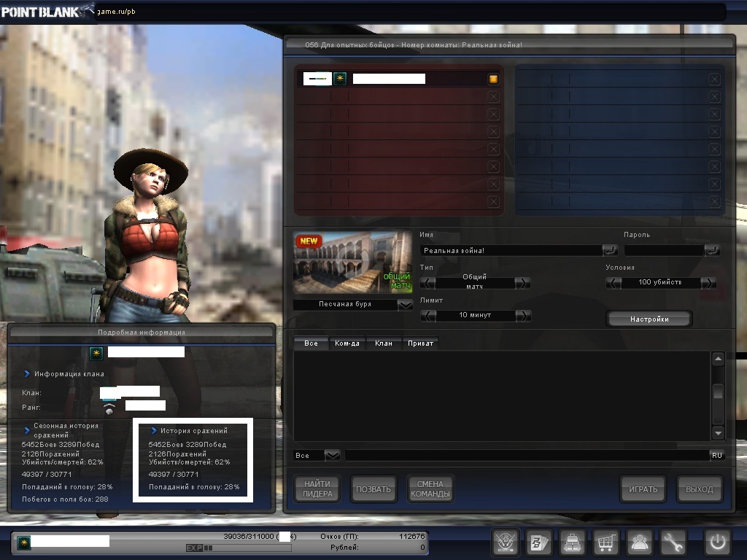This screenshot has width=747, height=560.
Task: Start the match with ИГРАТЬ
Action: (x=643, y=489)
